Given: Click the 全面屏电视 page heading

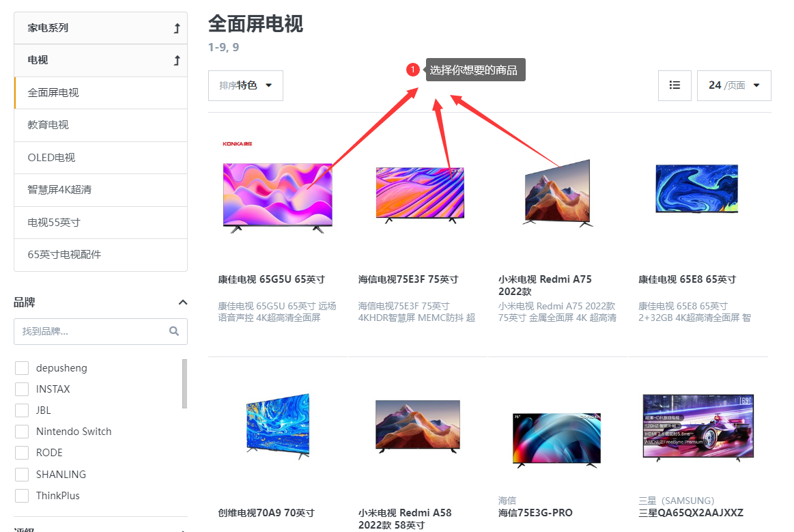Looking at the screenshot, I should [256, 24].
